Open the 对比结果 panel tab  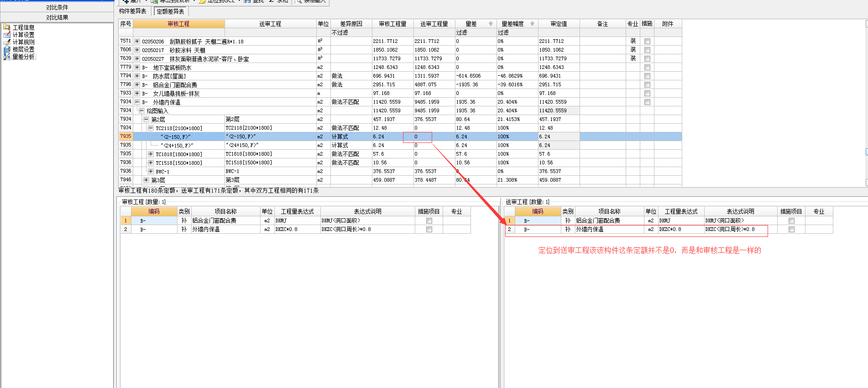pos(57,17)
